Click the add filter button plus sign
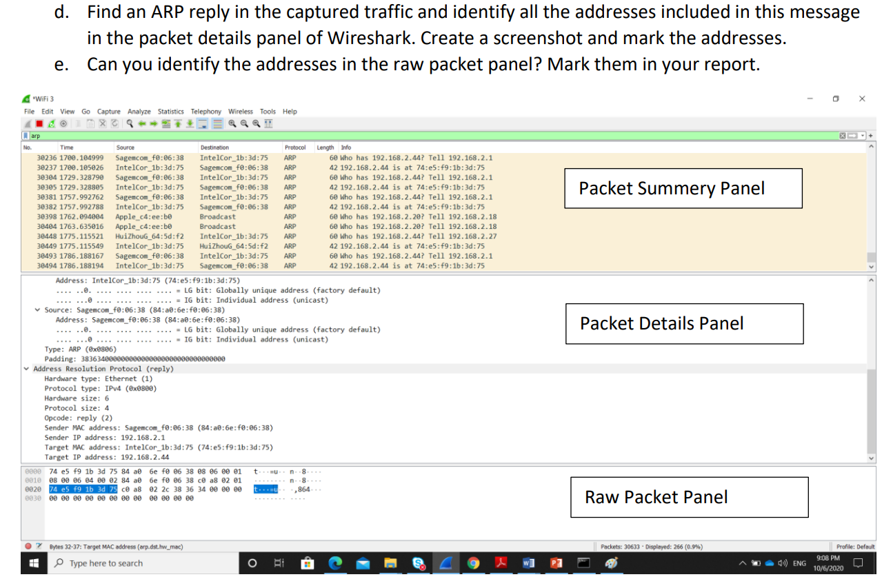The image size is (882, 588). 871,135
